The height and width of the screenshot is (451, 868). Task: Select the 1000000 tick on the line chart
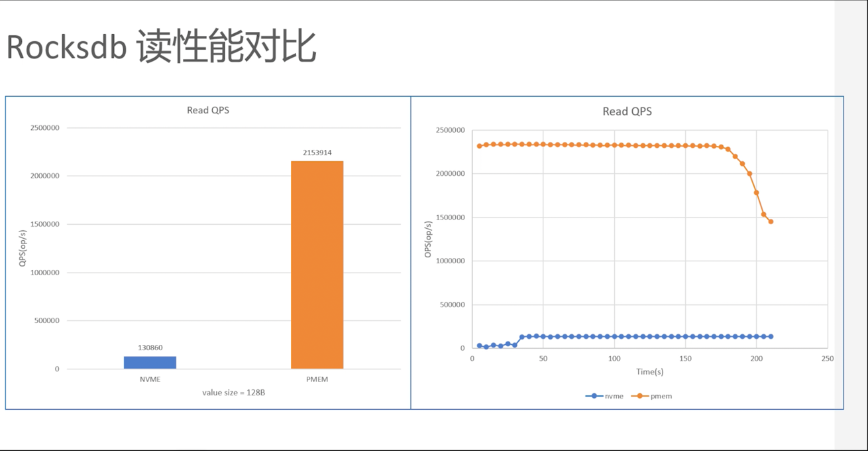451,261
